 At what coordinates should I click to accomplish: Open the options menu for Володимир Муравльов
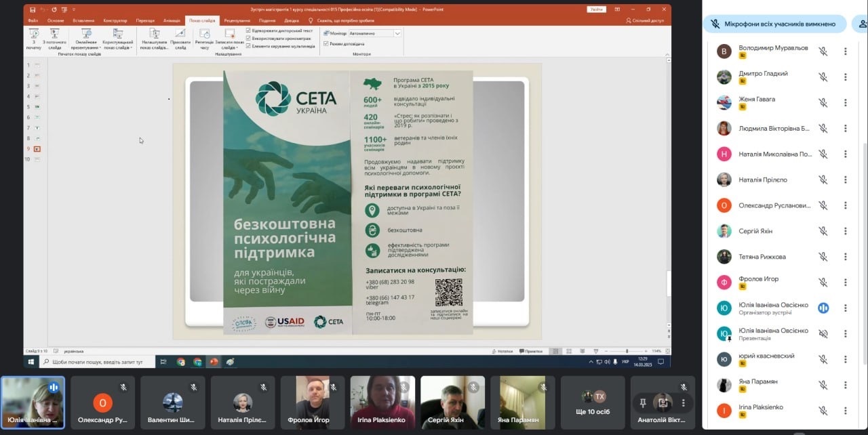(x=845, y=51)
